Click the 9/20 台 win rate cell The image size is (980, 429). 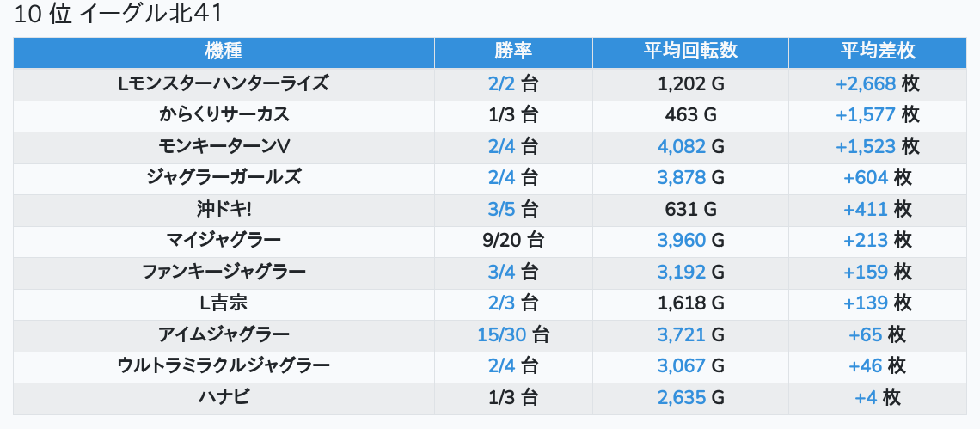tap(513, 241)
